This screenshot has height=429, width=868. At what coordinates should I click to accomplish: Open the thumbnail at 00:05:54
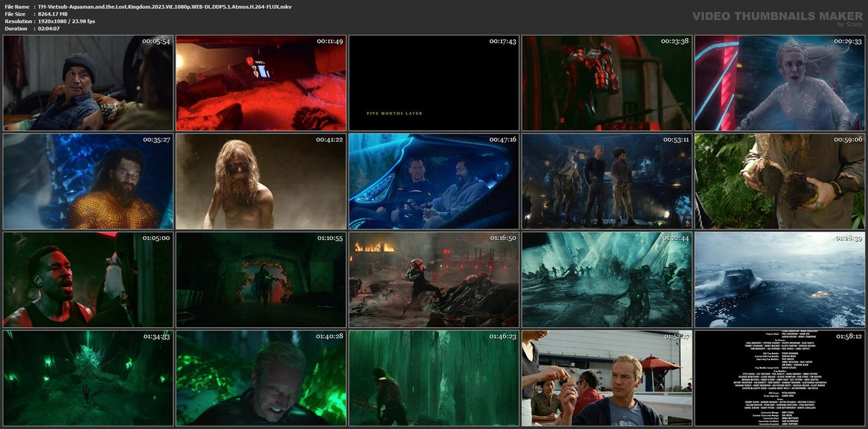(88, 83)
